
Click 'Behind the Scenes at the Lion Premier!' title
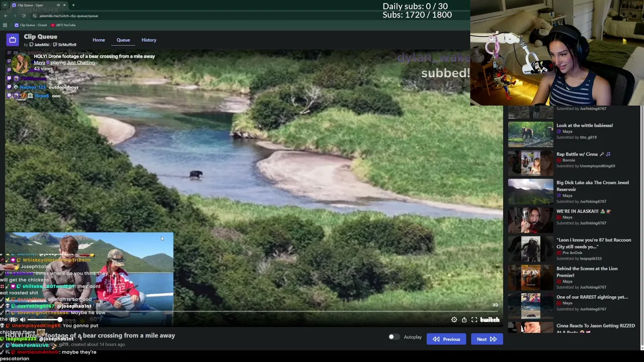[x=587, y=272]
